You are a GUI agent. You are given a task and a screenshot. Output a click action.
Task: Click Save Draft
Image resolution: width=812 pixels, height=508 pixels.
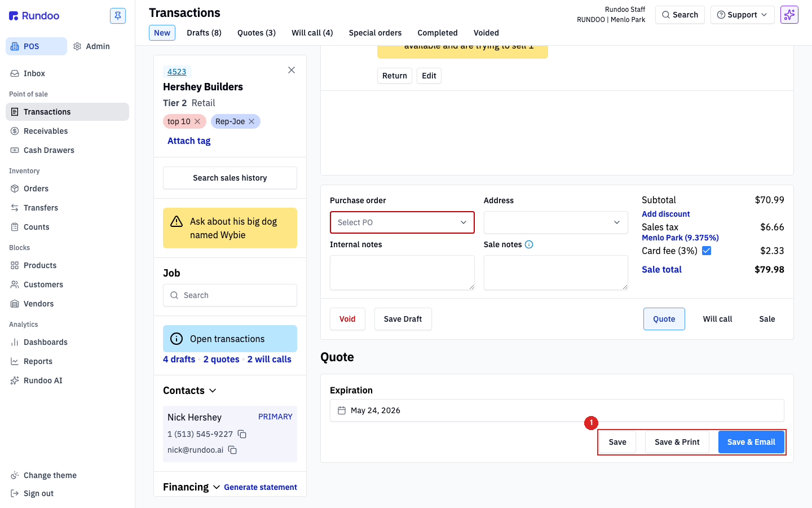click(403, 319)
